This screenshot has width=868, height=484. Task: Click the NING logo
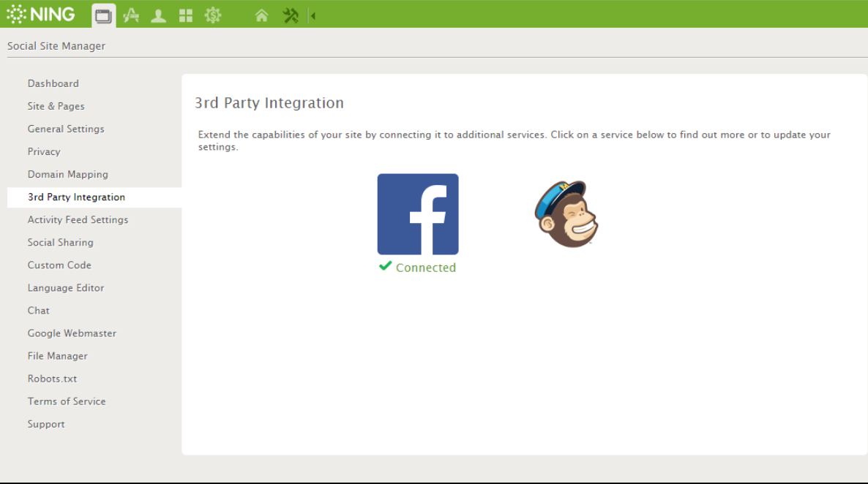[x=40, y=15]
